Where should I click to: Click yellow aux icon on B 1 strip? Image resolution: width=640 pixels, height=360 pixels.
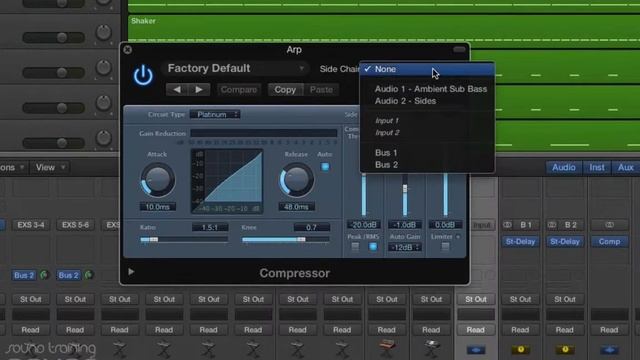point(521,349)
